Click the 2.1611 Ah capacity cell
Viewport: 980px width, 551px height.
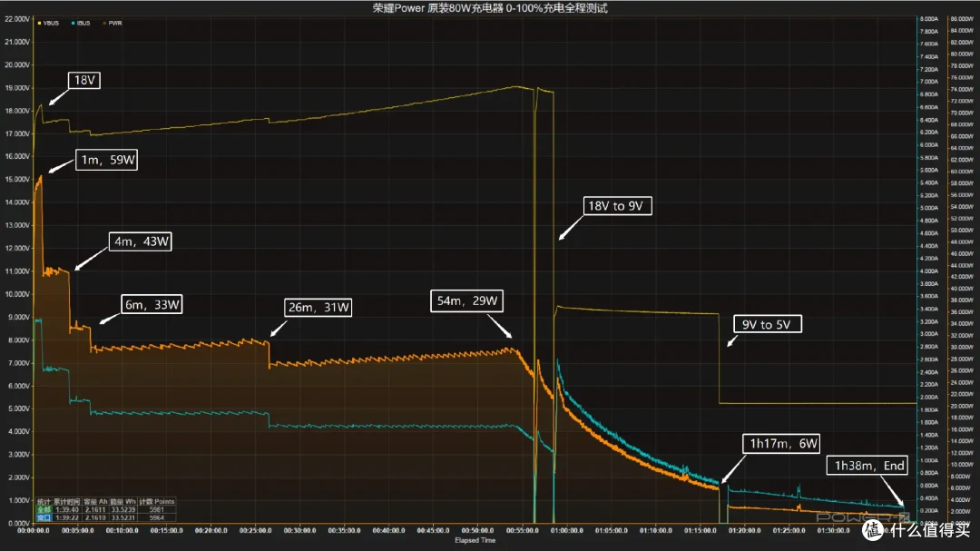tap(95, 510)
